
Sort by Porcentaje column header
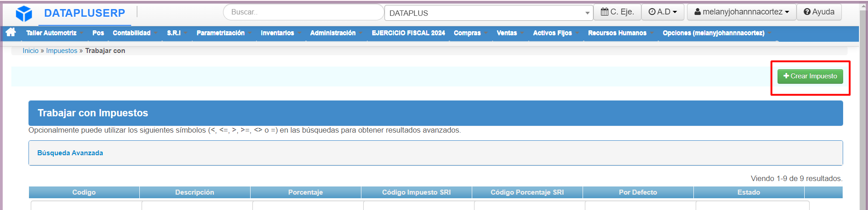click(x=306, y=192)
